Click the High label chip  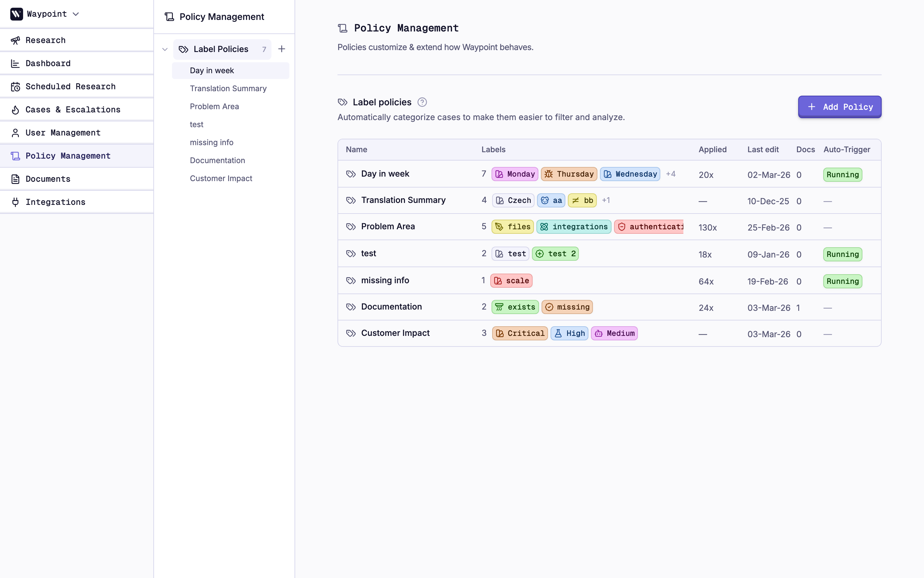(x=569, y=333)
